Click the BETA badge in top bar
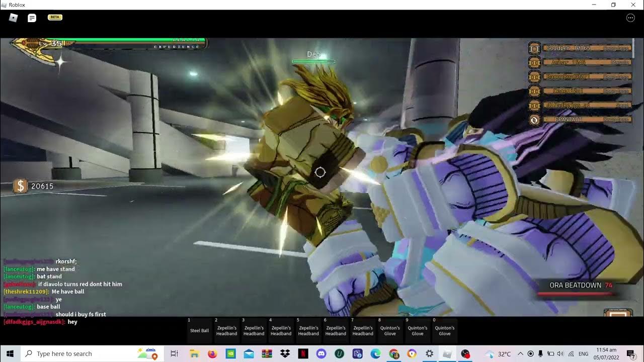This screenshot has height=362, width=644. 55,17
